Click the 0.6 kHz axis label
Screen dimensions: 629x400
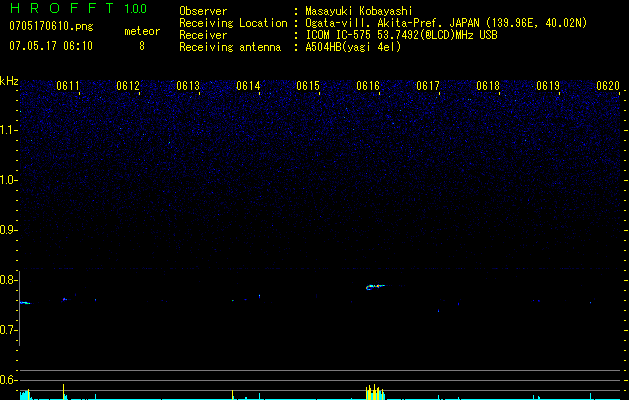(9, 380)
